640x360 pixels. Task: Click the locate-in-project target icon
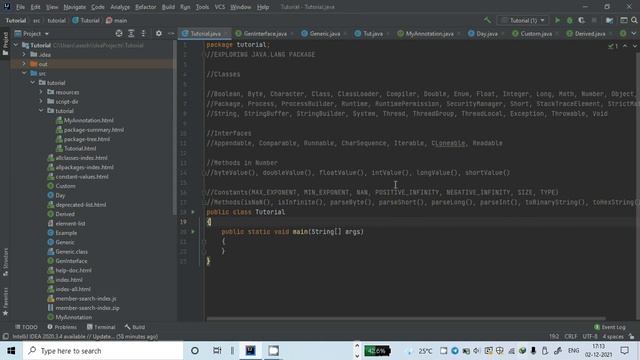(119, 33)
